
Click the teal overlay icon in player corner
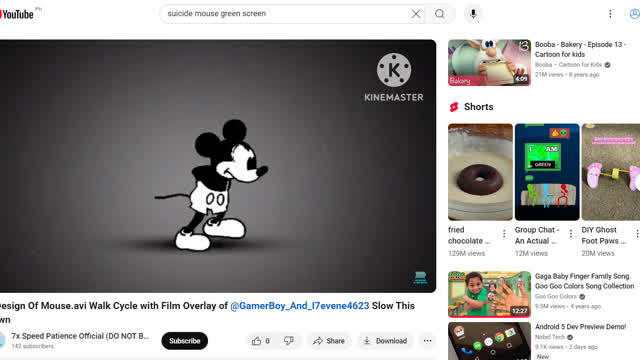click(x=420, y=278)
